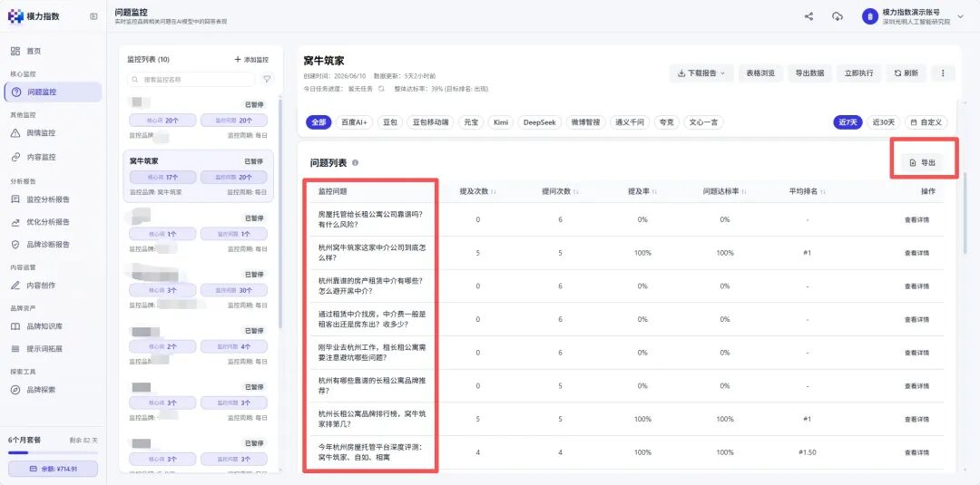Click the monitor list vertical scrollbar
This screenshot has height=485, width=980.
pyautogui.click(x=280, y=212)
